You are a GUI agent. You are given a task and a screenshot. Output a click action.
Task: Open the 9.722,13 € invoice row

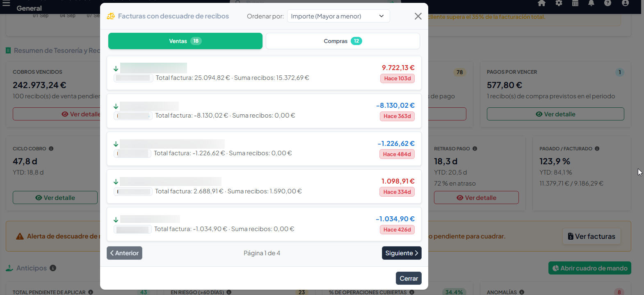pos(264,73)
